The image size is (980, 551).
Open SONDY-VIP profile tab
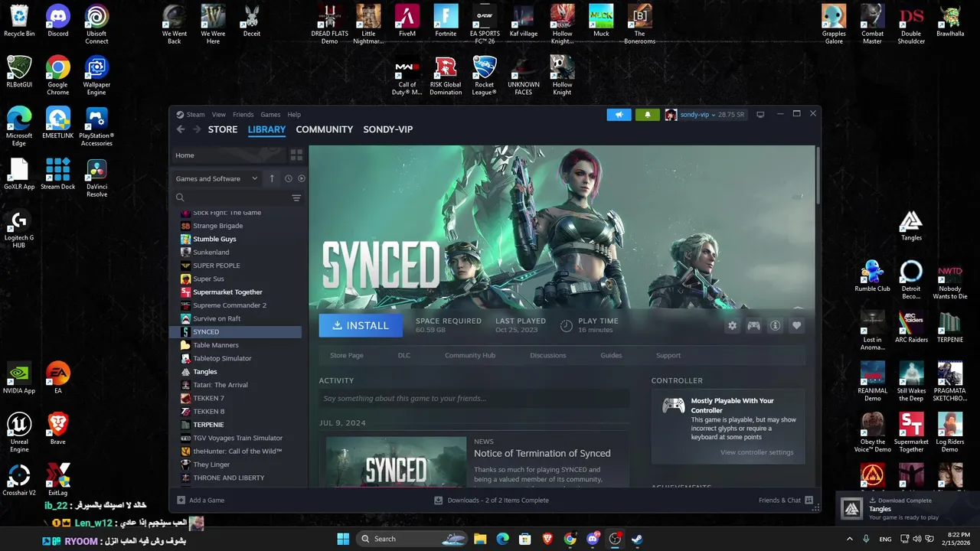[388, 129]
